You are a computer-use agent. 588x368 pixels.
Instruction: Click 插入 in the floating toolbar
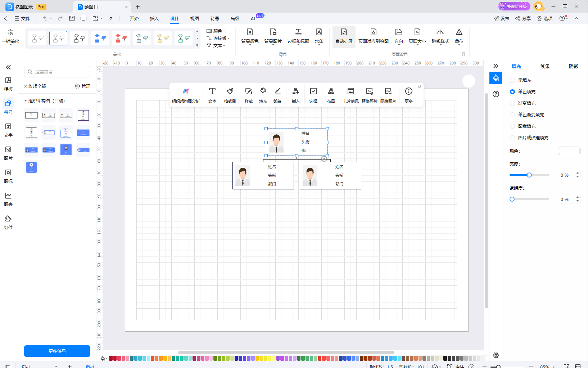coord(295,95)
